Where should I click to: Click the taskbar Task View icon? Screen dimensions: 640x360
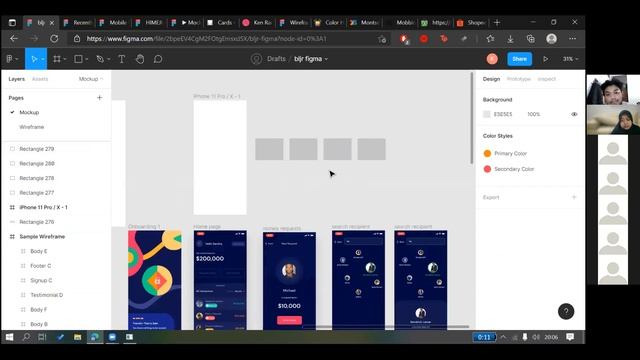[x=42, y=337]
